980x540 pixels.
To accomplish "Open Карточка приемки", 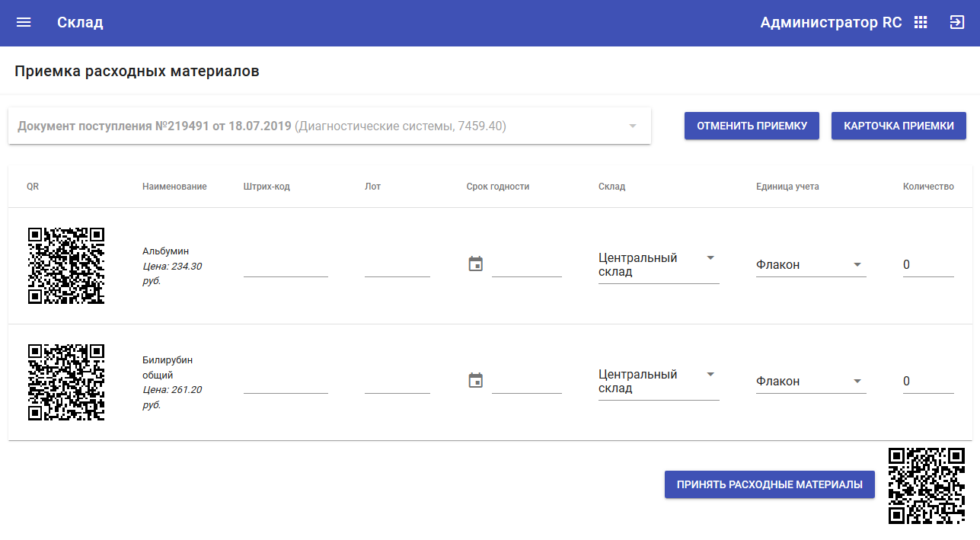I will point(899,126).
